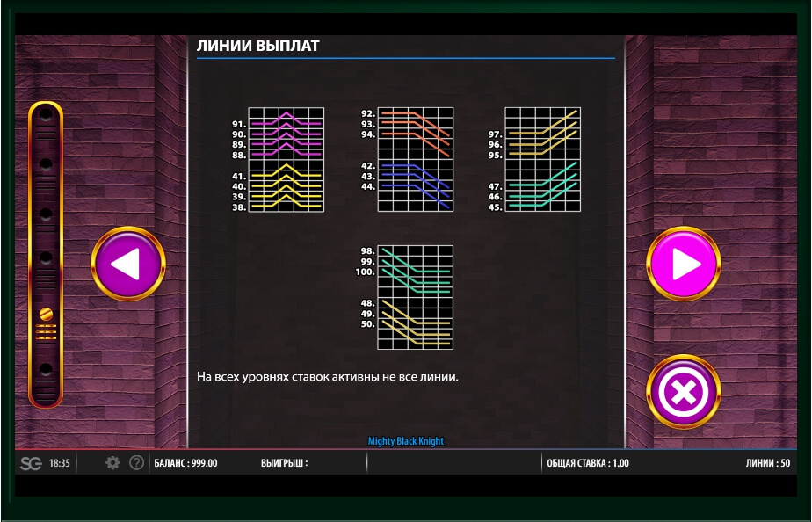Click the ЛИНИИ : 50 lines indicator
The height and width of the screenshot is (522, 812).
[767, 463]
